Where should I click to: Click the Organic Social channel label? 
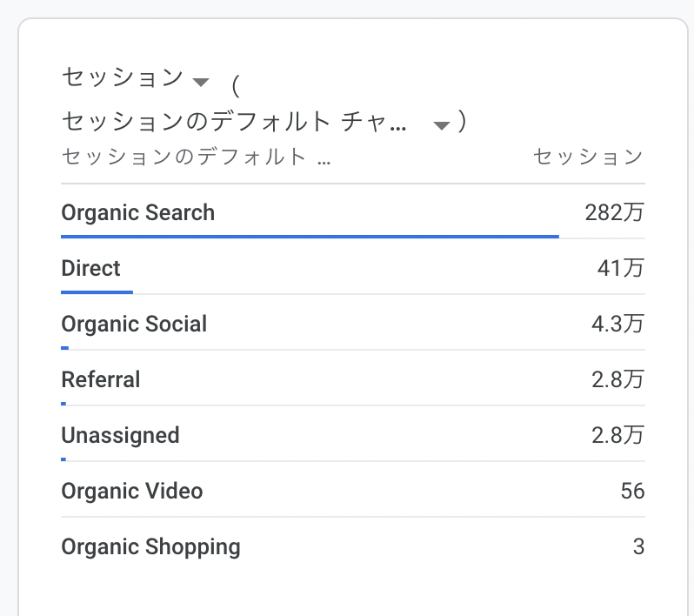click(x=134, y=325)
